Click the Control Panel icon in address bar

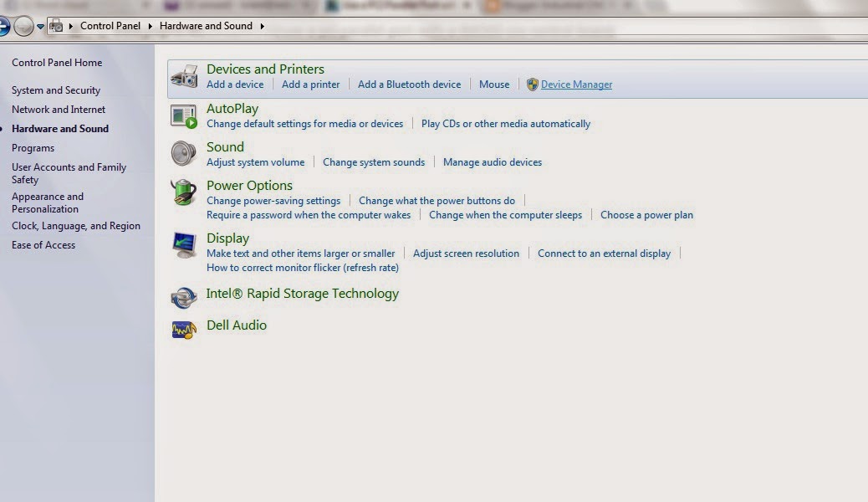click(x=56, y=25)
